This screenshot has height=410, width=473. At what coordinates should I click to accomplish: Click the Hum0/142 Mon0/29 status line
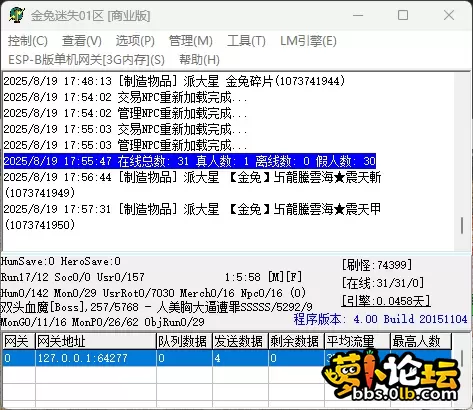pos(153,293)
